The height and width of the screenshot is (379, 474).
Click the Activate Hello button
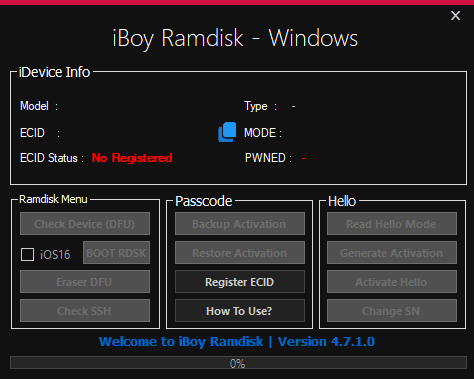[392, 282]
